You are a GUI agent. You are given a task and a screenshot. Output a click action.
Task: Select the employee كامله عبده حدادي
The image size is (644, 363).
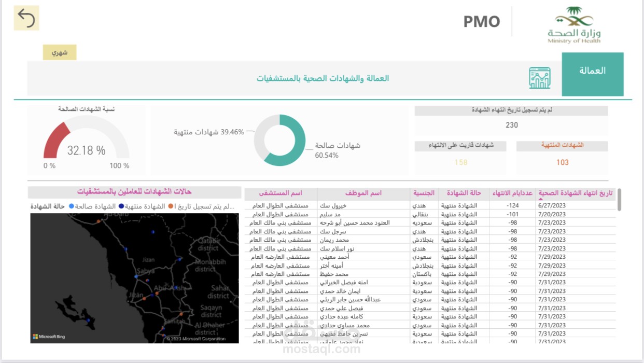click(x=341, y=317)
